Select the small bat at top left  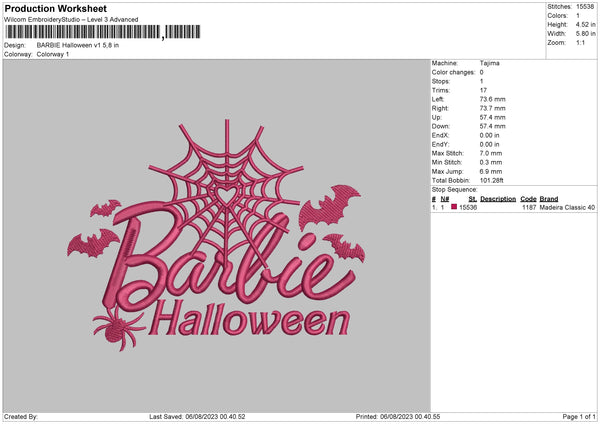point(104,209)
